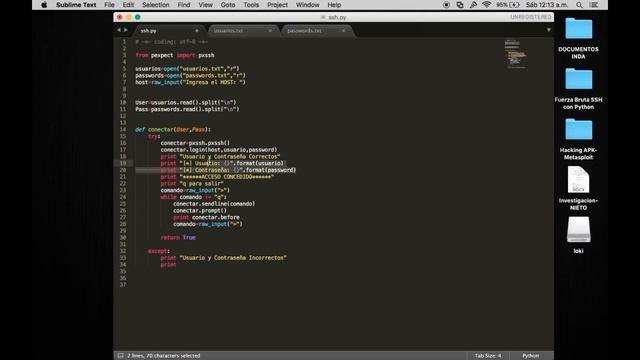Open the Window menu

pyautogui.click(x=307, y=5)
